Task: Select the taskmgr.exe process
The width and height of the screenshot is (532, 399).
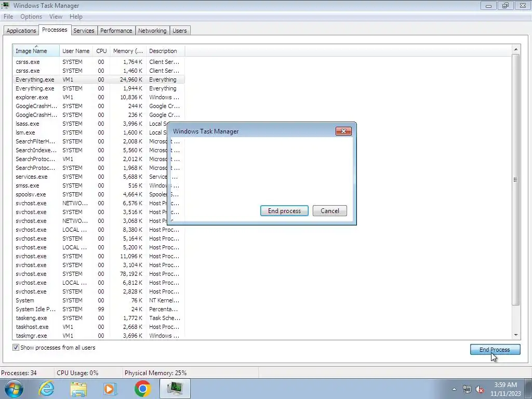Action: (99, 336)
